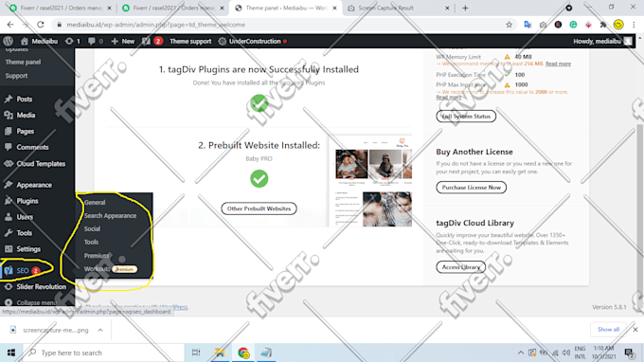Go back to previous page
This screenshot has width=644, height=362.
click(10, 25)
